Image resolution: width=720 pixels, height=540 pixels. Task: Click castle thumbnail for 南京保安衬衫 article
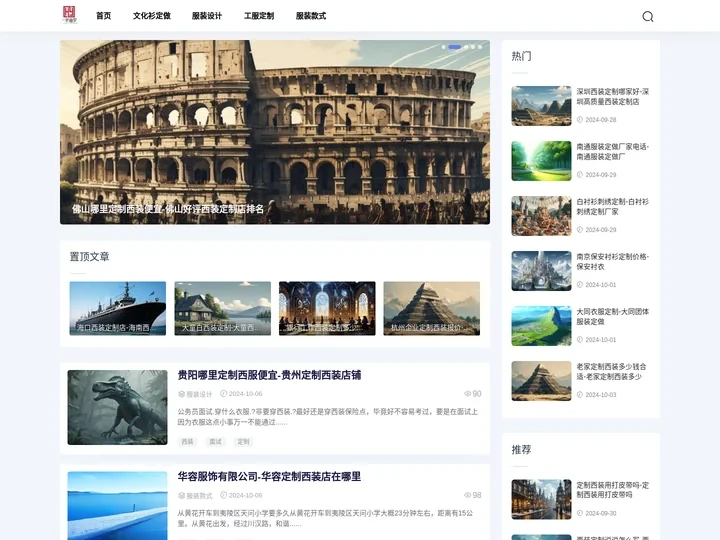[541, 271]
